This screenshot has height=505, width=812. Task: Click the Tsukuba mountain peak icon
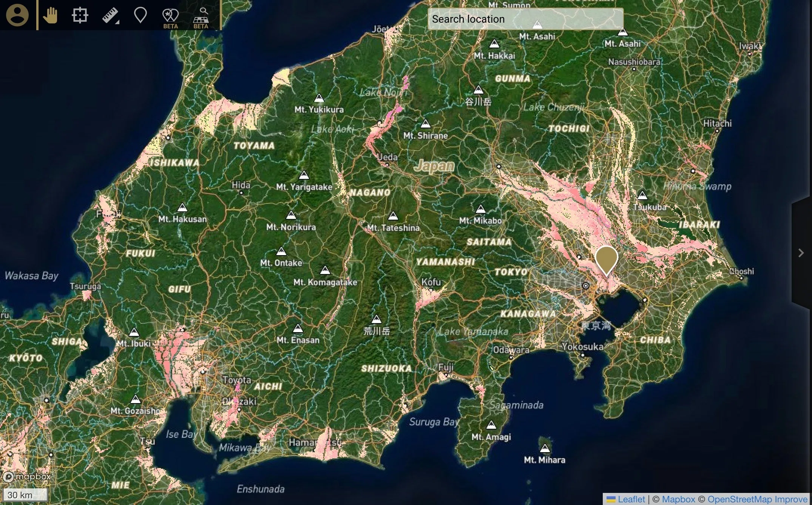(642, 195)
